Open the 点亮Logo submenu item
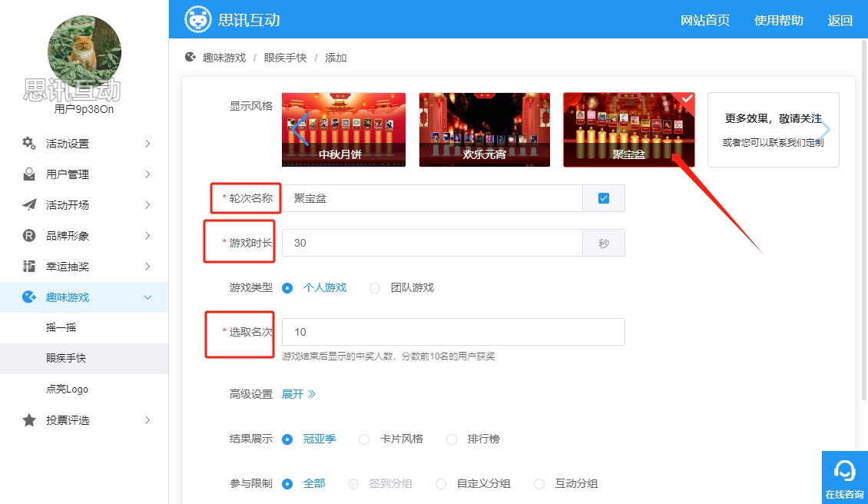 tap(67, 390)
